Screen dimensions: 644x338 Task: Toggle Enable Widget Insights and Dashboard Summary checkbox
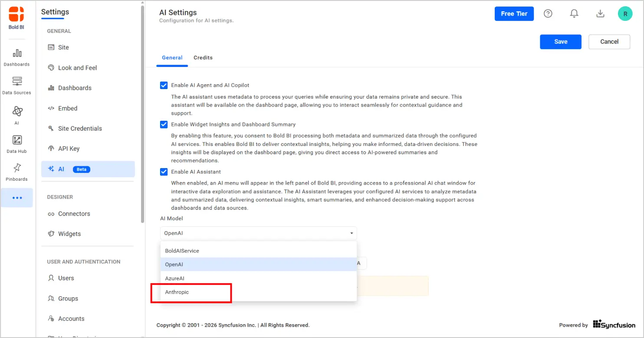[x=164, y=124]
